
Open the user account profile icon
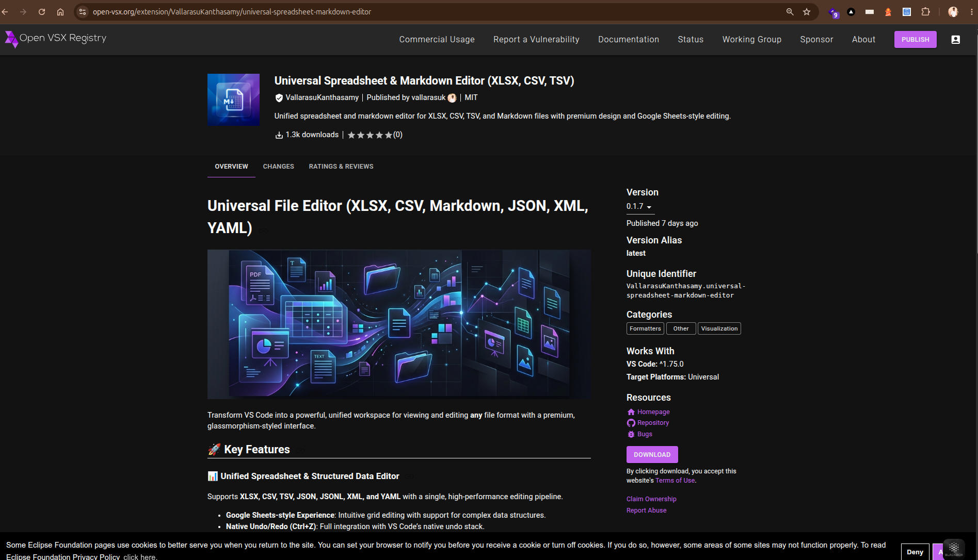click(955, 40)
